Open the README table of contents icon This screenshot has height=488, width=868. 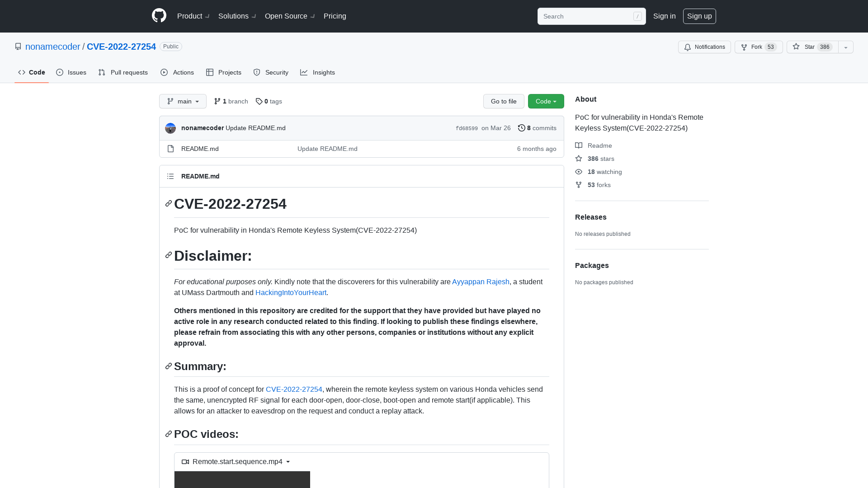pyautogui.click(x=170, y=176)
